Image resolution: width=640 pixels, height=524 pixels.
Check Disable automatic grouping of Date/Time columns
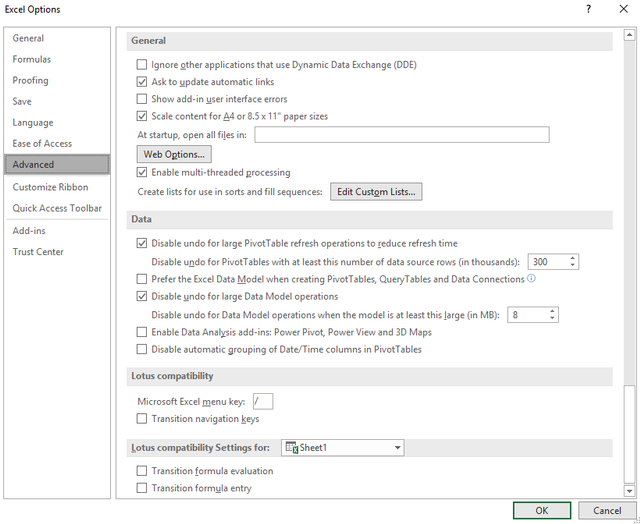pyautogui.click(x=141, y=349)
